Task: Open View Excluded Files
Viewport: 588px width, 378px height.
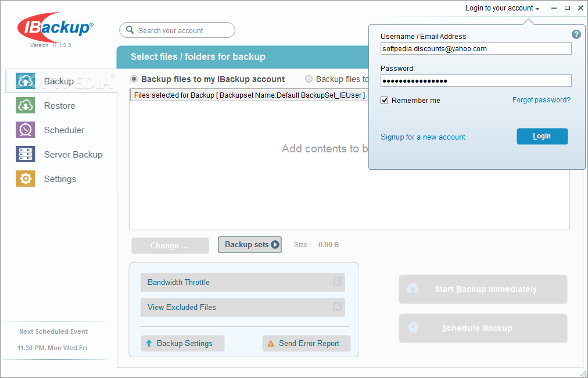Action: (x=243, y=307)
